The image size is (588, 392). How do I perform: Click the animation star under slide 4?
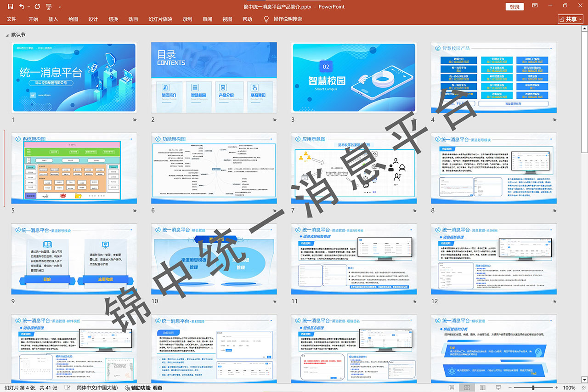click(x=554, y=120)
